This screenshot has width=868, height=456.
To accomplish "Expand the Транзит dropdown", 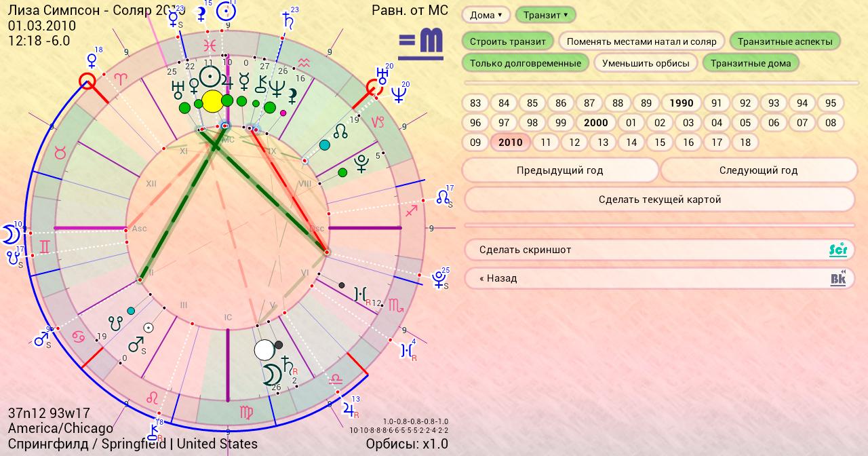I will pos(545,15).
